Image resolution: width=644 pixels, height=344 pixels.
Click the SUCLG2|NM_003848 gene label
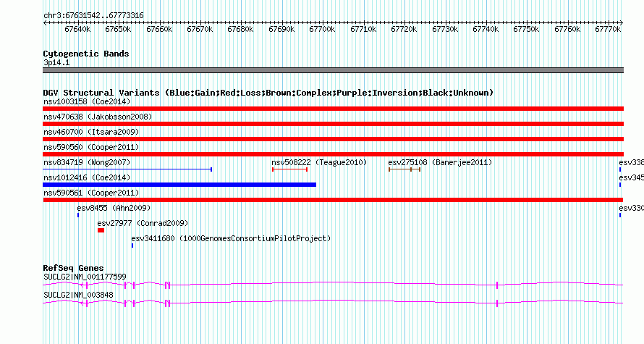click(78, 295)
